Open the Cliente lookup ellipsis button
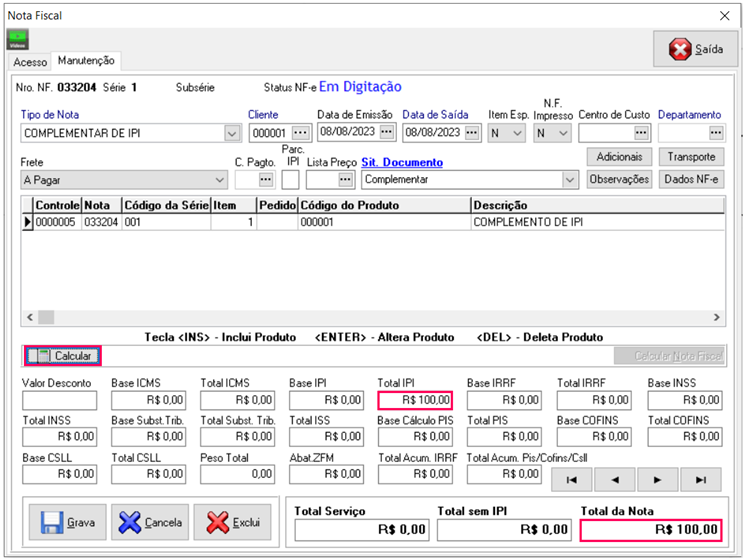 click(301, 133)
